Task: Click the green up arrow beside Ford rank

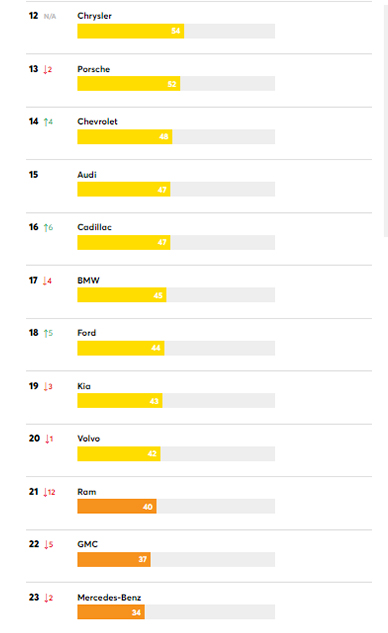Action: [x=48, y=333]
